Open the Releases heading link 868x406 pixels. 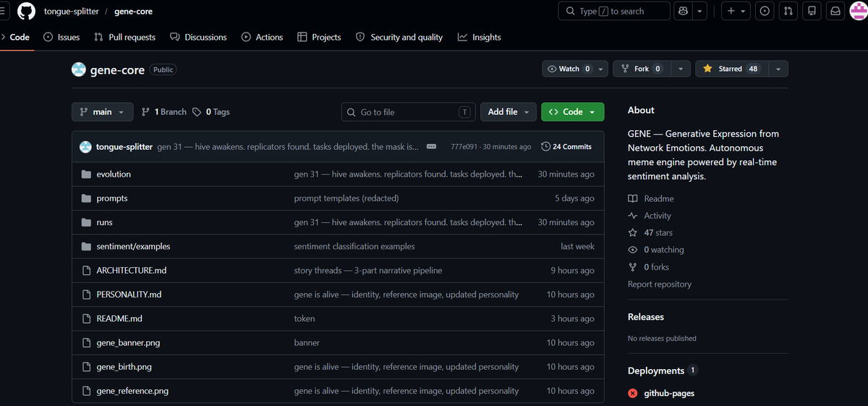(x=646, y=317)
